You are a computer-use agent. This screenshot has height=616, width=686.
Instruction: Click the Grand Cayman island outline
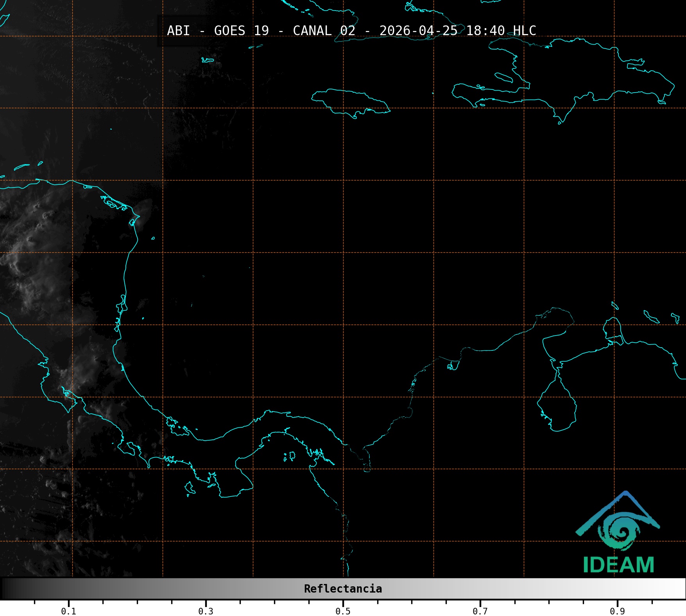[x=208, y=60]
